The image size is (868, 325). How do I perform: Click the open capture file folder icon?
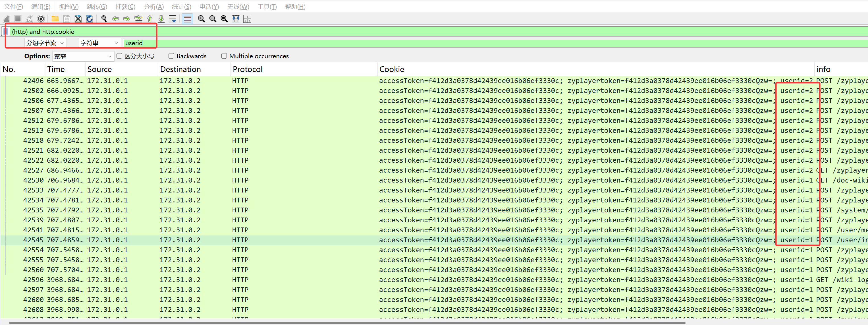55,19
